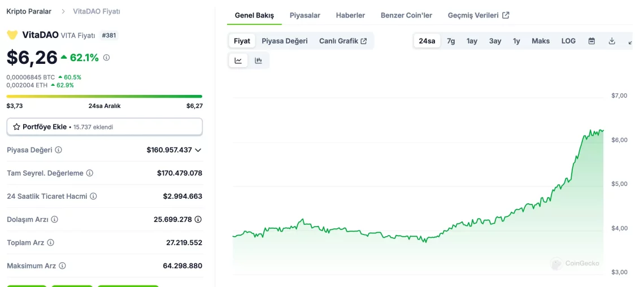Click the 64.298.880 max supply value
The width and height of the screenshot is (644, 287).
pyautogui.click(x=183, y=266)
